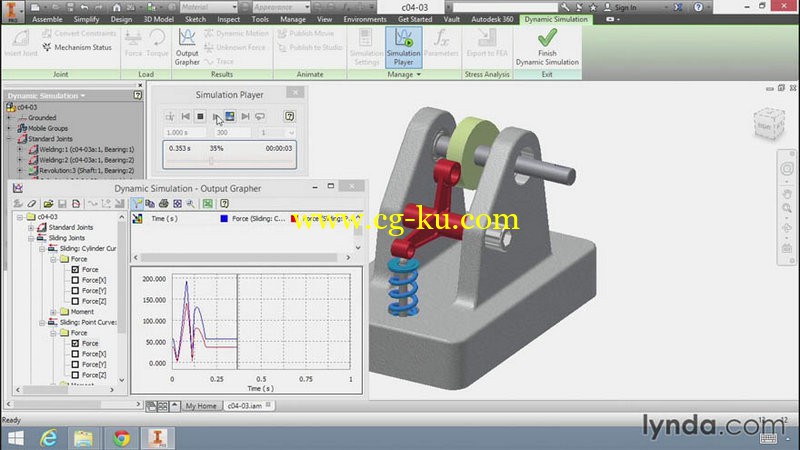Switch to 3D Model ribbon tab
This screenshot has height=450, width=800.
[158, 19]
